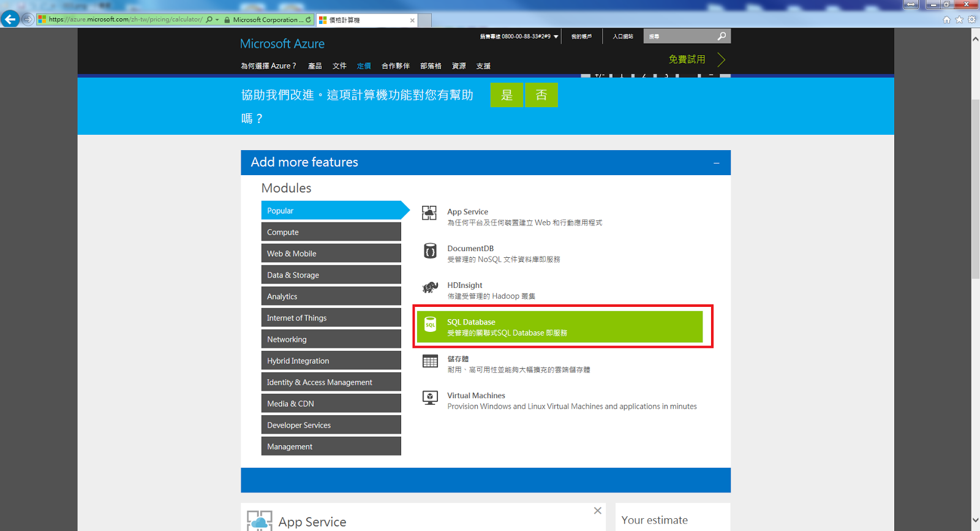Select the Networking category

coord(331,339)
